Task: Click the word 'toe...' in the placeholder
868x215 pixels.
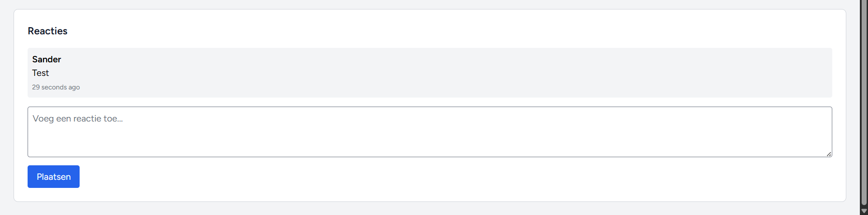Action: tap(113, 119)
